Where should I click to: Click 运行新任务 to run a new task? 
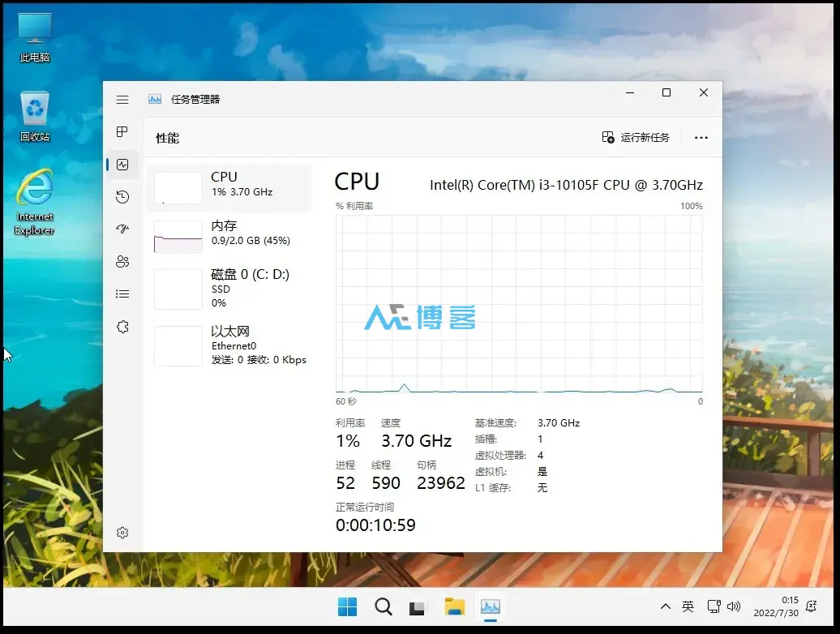tap(636, 138)
